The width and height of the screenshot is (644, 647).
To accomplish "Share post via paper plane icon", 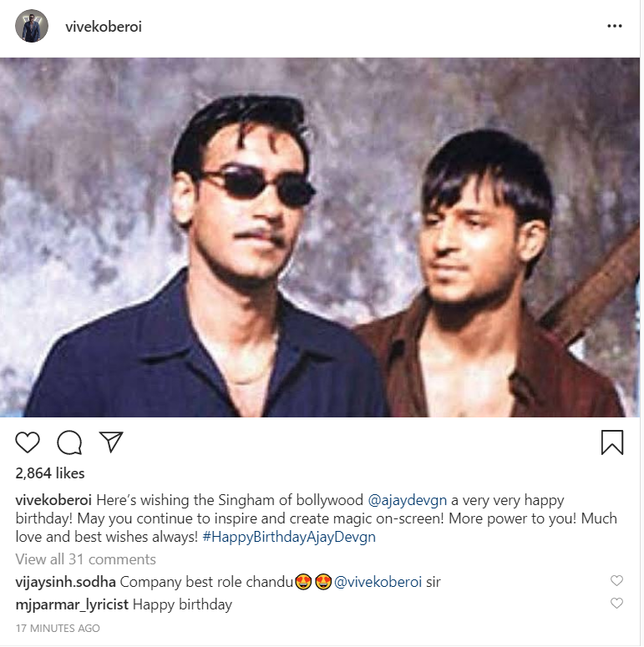I will [111, 442].
